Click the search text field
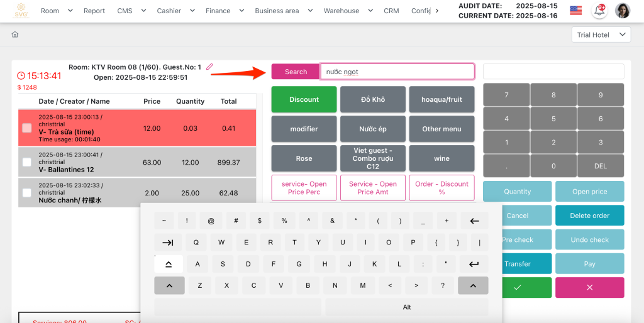Viewport: 644px width, 323px height. (x=397, y=72)
